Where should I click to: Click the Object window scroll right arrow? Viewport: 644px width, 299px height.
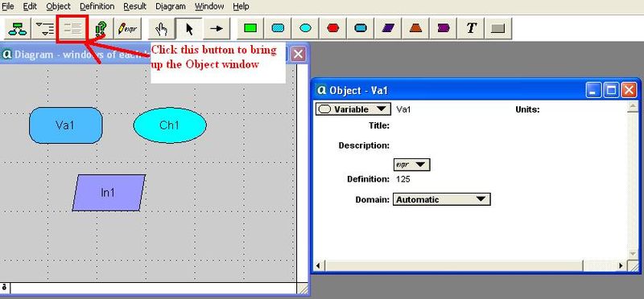click(x=621, y=266)
